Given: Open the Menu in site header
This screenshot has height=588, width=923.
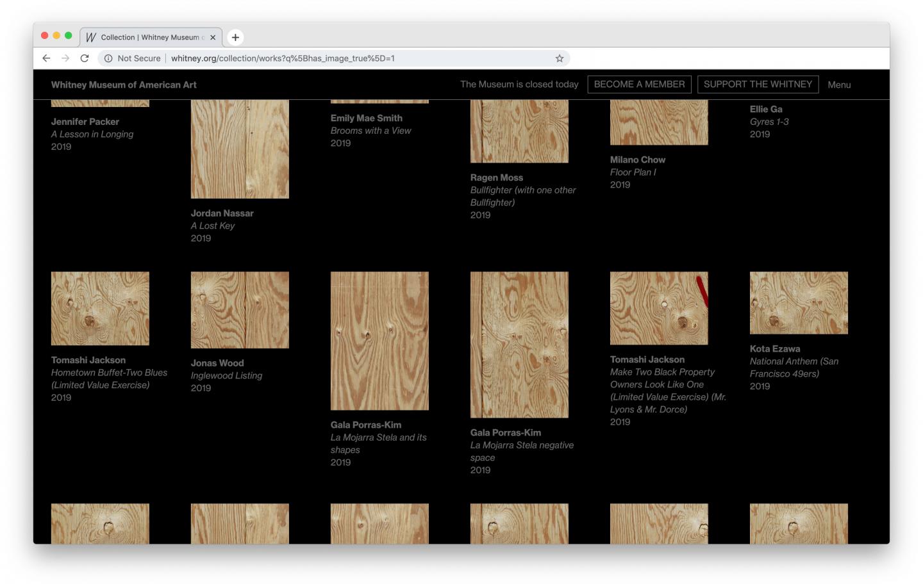Looking at the screenshot, I should (x=838, y=85).
